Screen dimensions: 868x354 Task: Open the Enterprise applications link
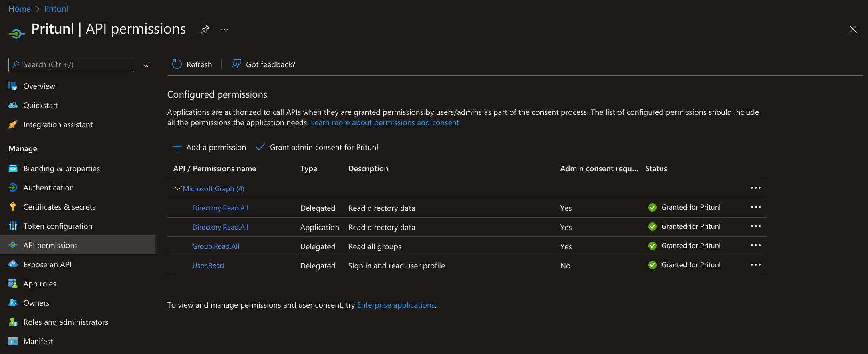395,305
